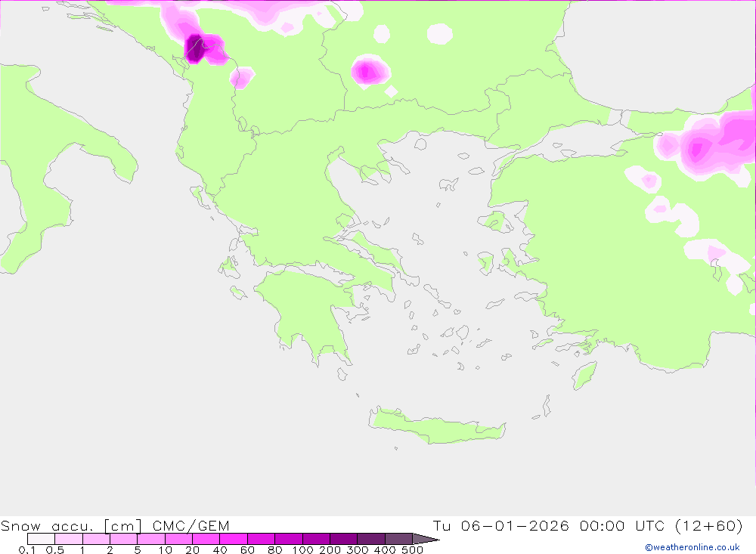
Task: Click the 'Snow accu. [cm]' title text
Action: tap(71, 525)
